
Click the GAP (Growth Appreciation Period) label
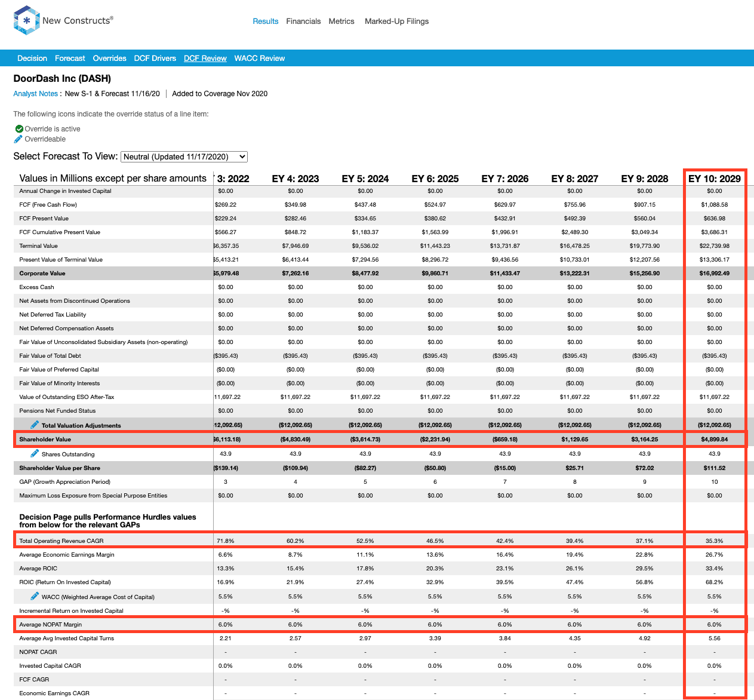click(65, 482)
